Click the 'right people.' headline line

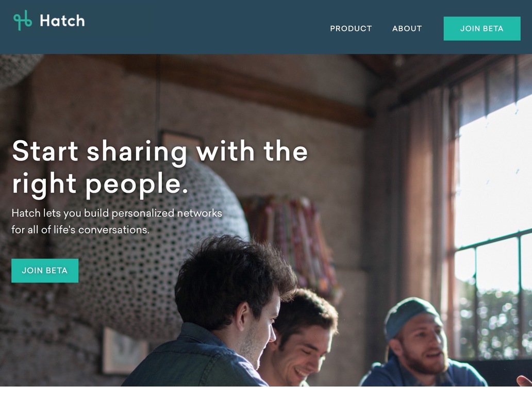point(100,184)
